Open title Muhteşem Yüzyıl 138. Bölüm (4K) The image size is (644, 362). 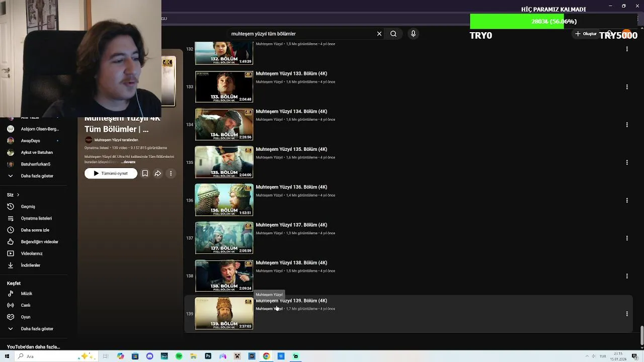[291, 262]
